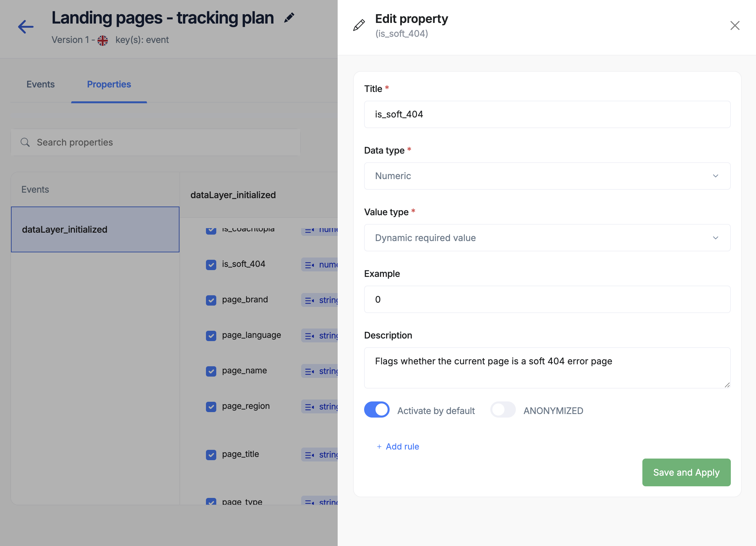Open the Data type Numeric dropdown
756x546 pixels.
[547, 176]
